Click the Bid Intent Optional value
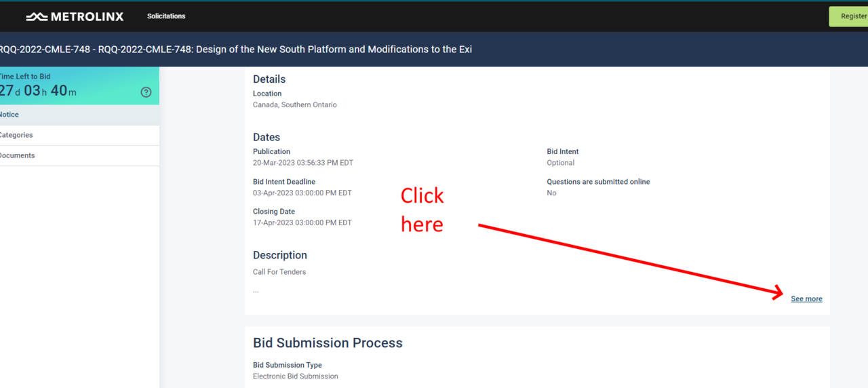 click(x=561, y=163)
